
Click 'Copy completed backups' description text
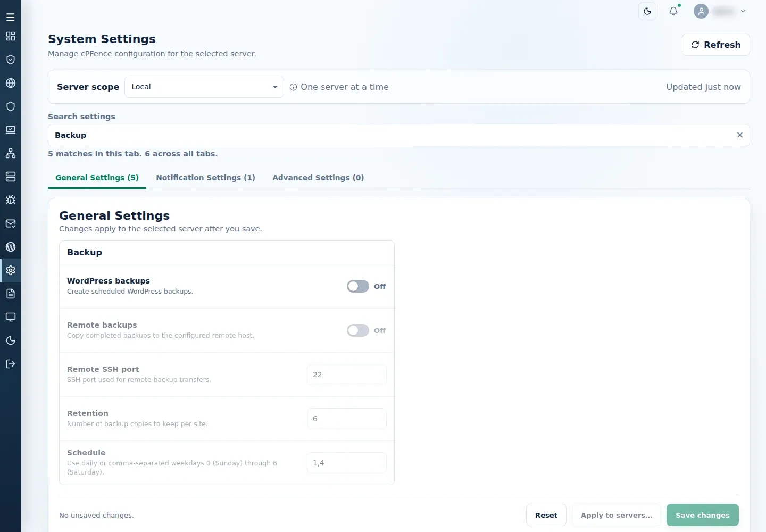click(x=161, y=336)
